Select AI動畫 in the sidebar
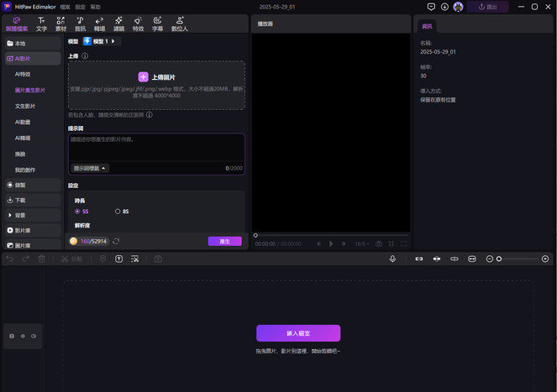557x392 pixels. (x=23, y=123)
